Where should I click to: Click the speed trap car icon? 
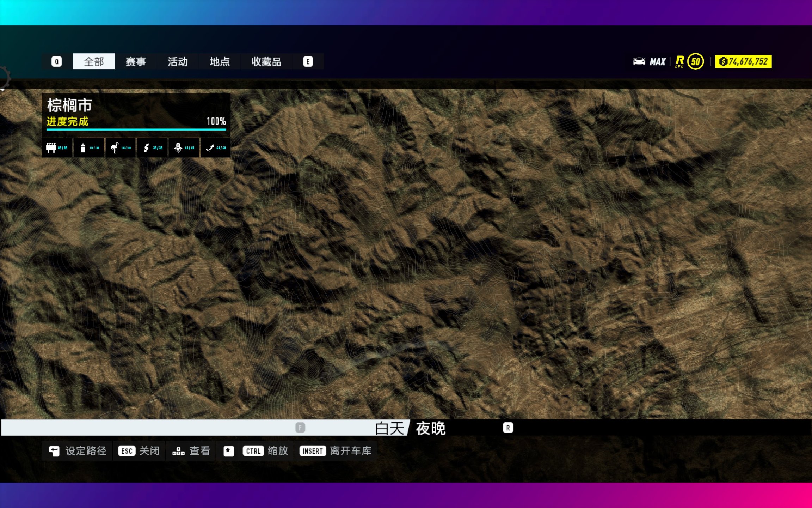178,147
